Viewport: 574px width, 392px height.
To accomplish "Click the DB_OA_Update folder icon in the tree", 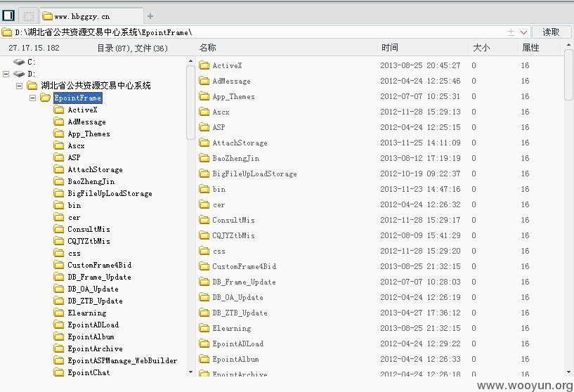I will (58, 289).
